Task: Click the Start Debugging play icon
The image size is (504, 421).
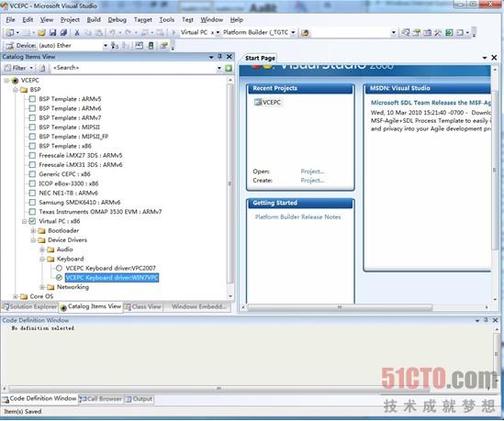Action: [174, 32]
